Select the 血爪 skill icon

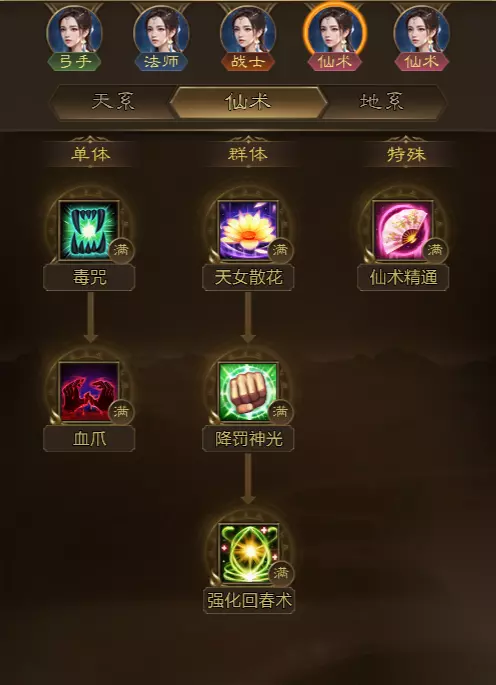pos(89,392)
